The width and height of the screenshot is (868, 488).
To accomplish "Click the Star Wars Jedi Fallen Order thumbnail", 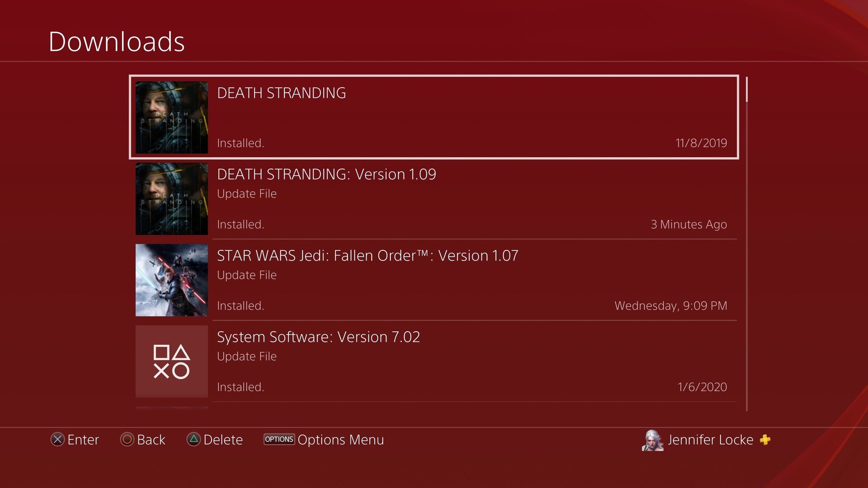I will 172,280.
